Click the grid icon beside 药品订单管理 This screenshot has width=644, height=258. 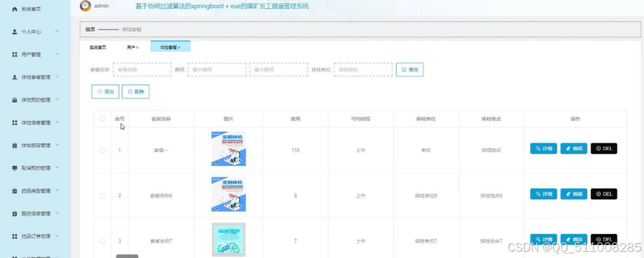click(15, 236)
